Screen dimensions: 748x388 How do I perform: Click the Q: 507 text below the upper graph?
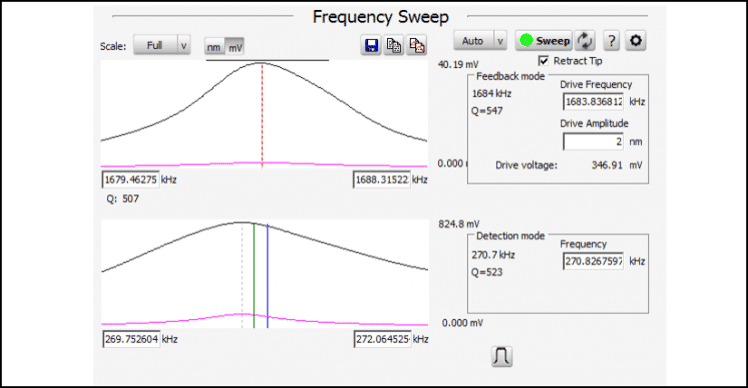tap(123, 199)
